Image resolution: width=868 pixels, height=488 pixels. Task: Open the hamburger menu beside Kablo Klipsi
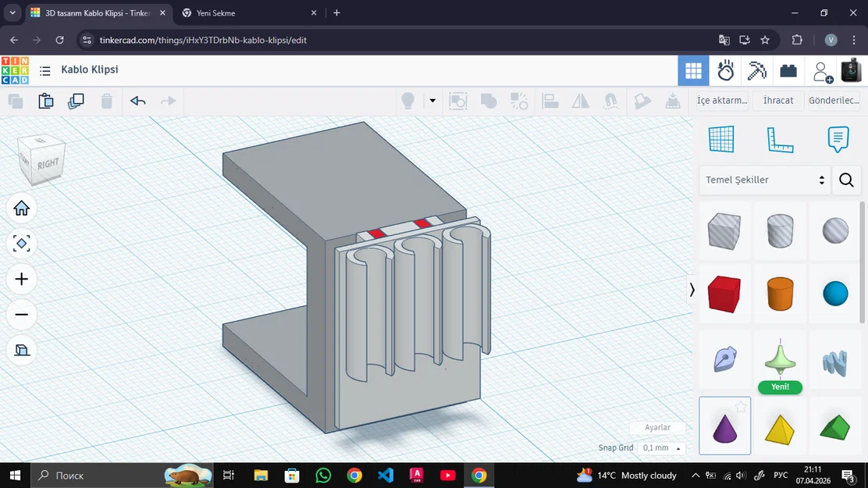(x=45, y=71)
